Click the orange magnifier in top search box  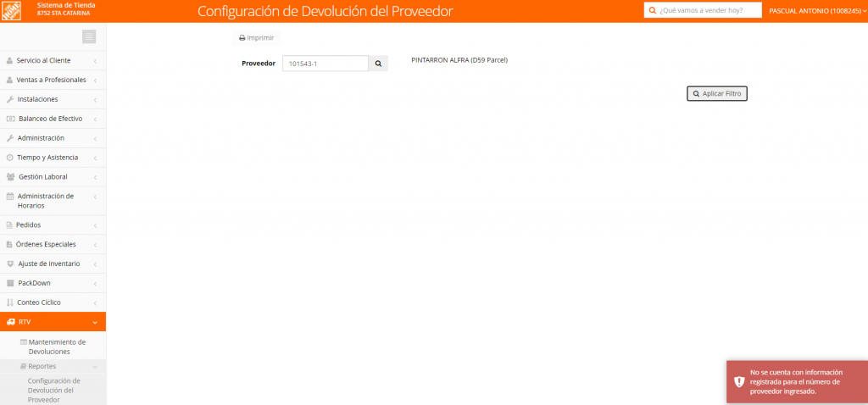click(653, 10)
